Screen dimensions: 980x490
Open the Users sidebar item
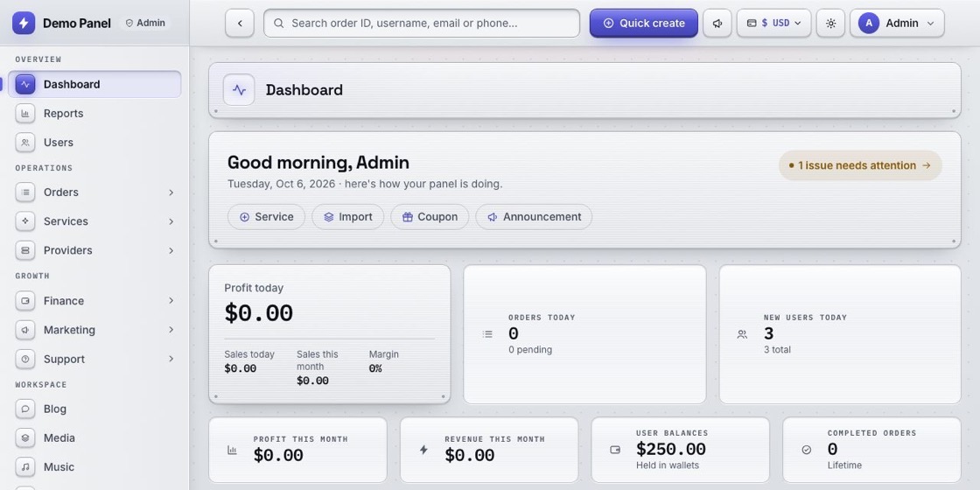(94, 143)
